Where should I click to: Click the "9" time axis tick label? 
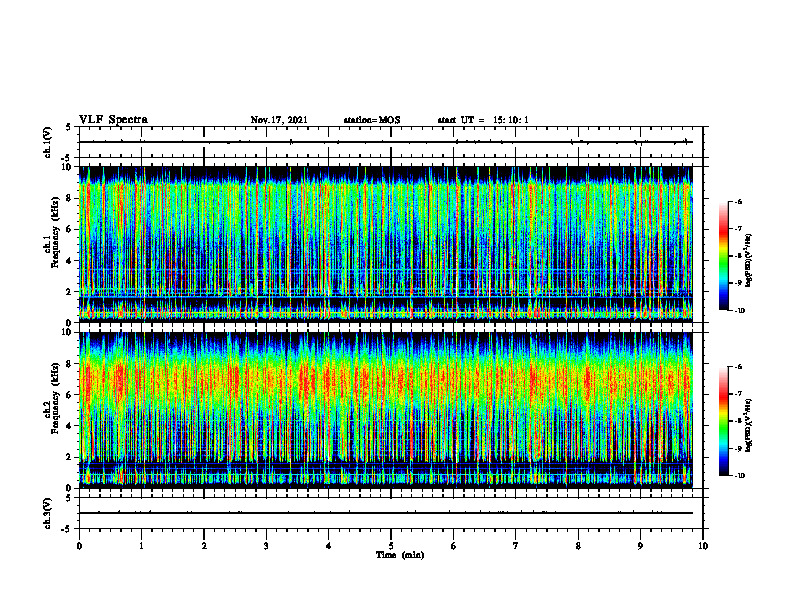pyautogui.click(x=640, y=546)
